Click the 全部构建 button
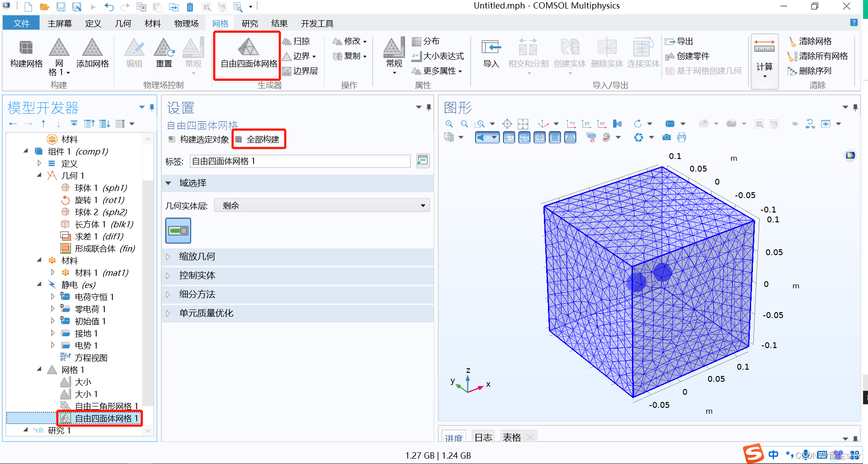The width and height of the screenshot is (868, 464). click(x=259, y=139)
